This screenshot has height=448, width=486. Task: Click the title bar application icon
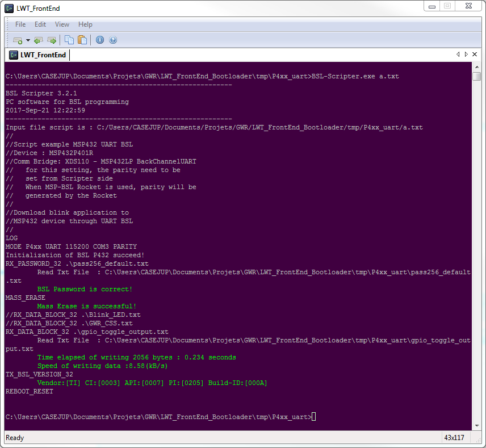click(9, 9)
